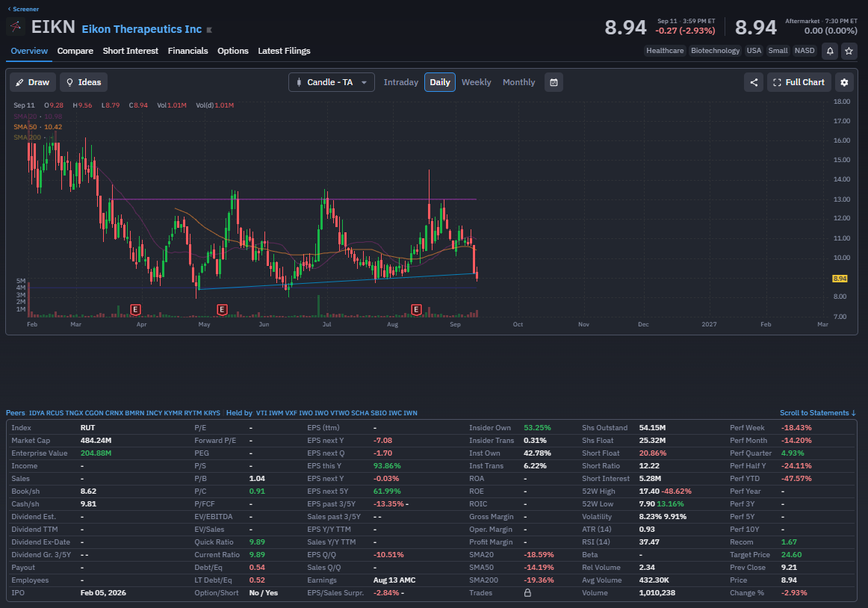This screenshot has height=608, width=868.
Task: Expand the Candle - TA chart type dropdown
Action: [x=331, y=82]
